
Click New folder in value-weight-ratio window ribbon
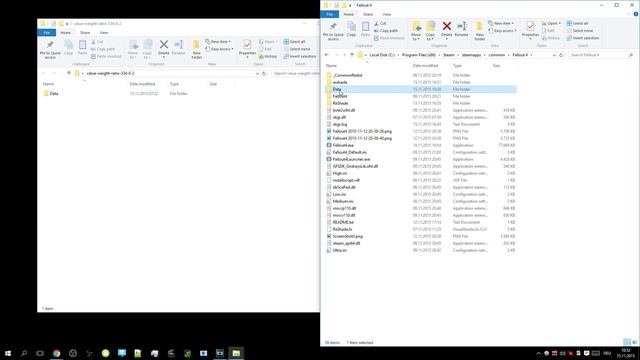tap(196, 49)
